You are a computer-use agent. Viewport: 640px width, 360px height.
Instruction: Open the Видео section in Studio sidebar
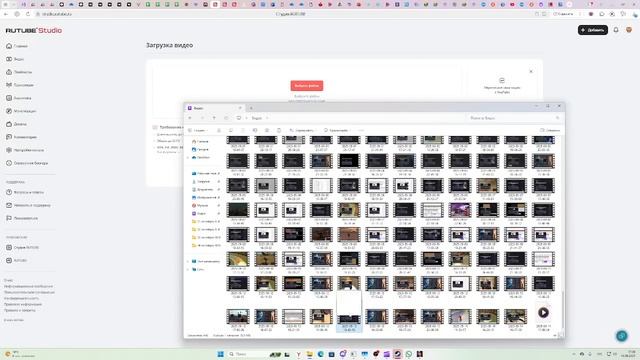click(x=15, y=59)
